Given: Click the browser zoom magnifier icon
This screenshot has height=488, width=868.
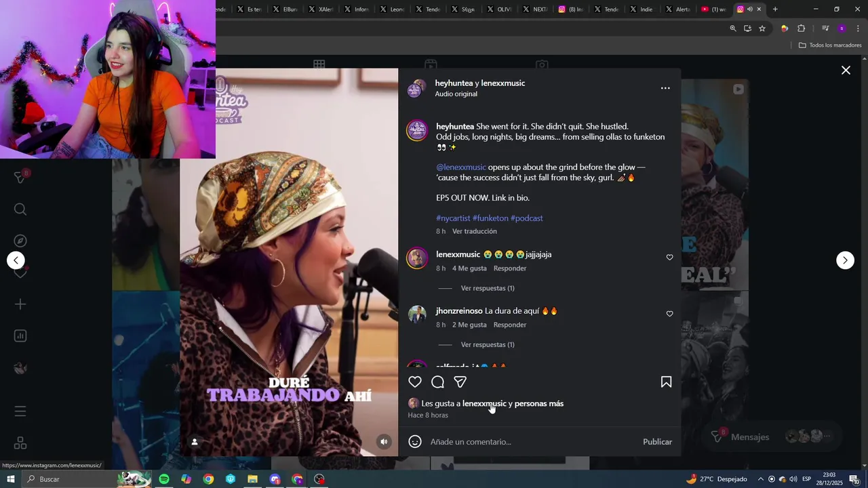Looking at the screenshot, I should coord(733,28).
